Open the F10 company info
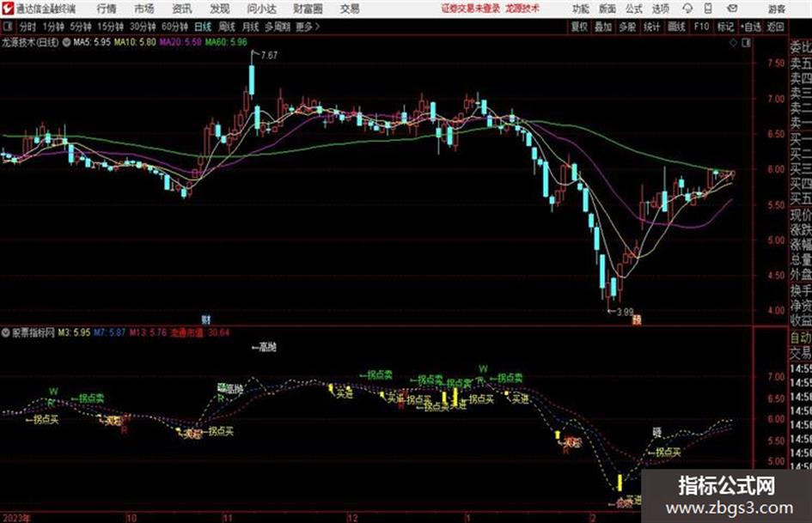 [701, 27]
